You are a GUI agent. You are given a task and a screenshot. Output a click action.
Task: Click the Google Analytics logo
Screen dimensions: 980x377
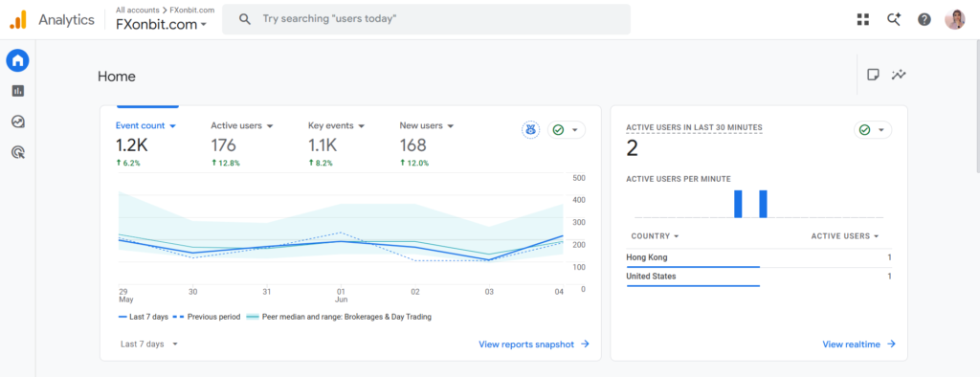[17, 19]
